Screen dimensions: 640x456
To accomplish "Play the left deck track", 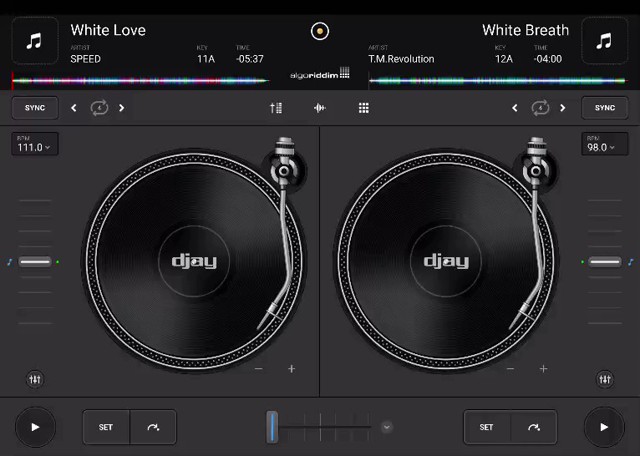I will (x=35, y=427).
